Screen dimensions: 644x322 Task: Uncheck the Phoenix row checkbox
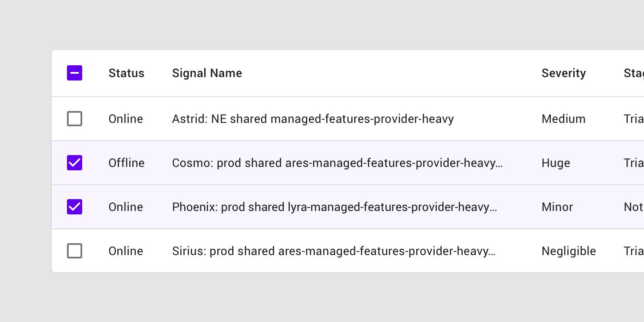click(75, 207)
